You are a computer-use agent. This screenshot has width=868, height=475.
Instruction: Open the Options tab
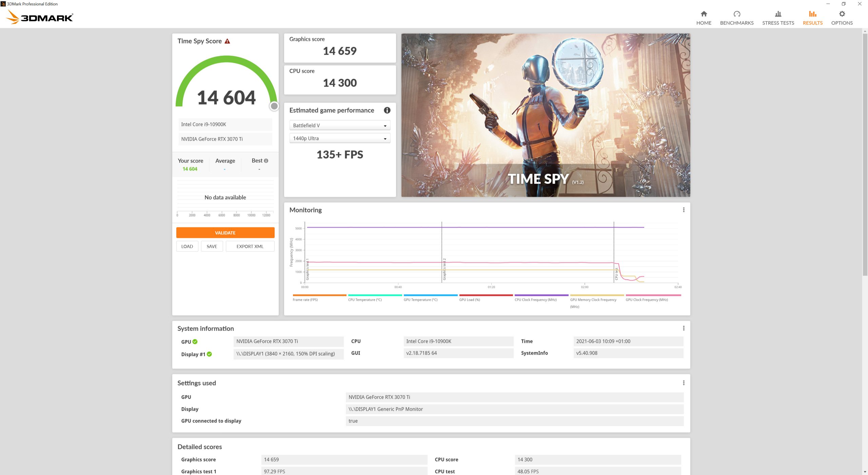pos(842,18)
